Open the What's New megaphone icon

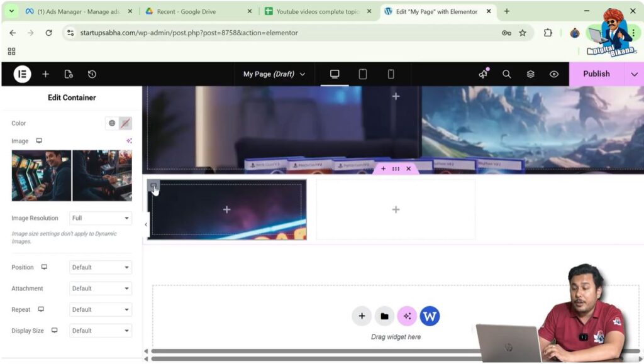[x=483, y=74]
